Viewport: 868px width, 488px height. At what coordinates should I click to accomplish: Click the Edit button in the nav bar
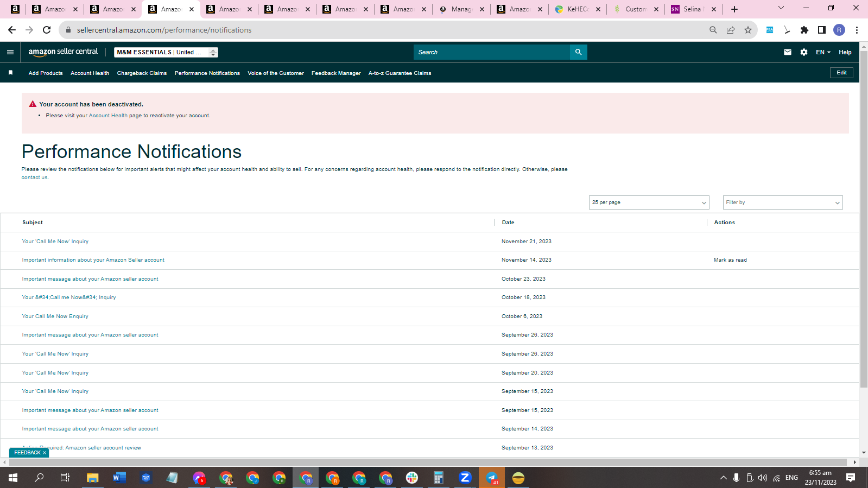[841, 73]
